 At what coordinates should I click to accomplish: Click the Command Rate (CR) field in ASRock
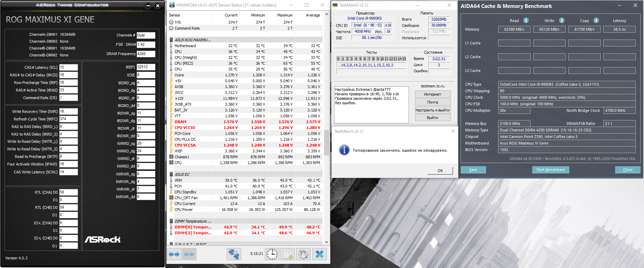(x=68, y=98)
